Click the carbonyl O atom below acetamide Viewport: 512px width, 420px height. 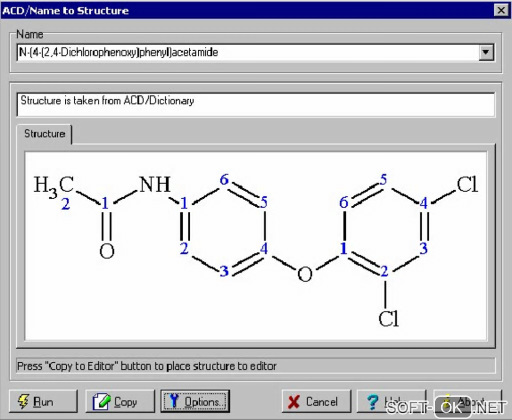pyautogui.click(x=107, y=251)
